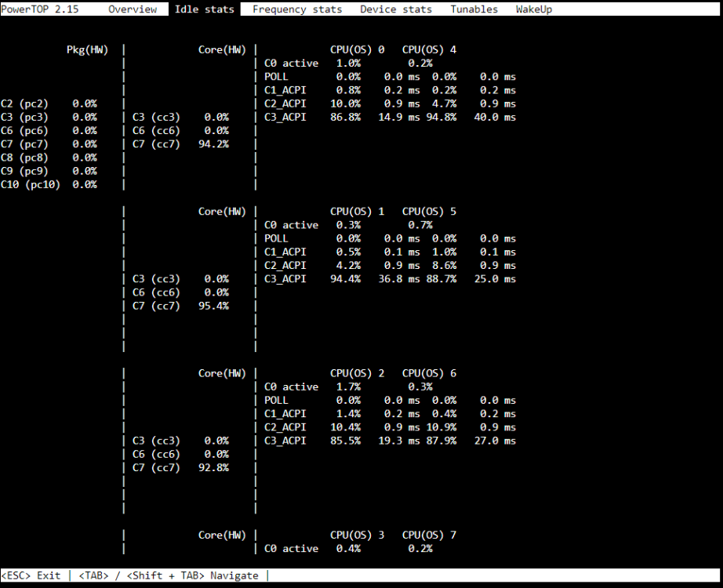Screen dimensions: 723x588
Task: Click the CPU(OS) 5 header
Action: (429, 212)
